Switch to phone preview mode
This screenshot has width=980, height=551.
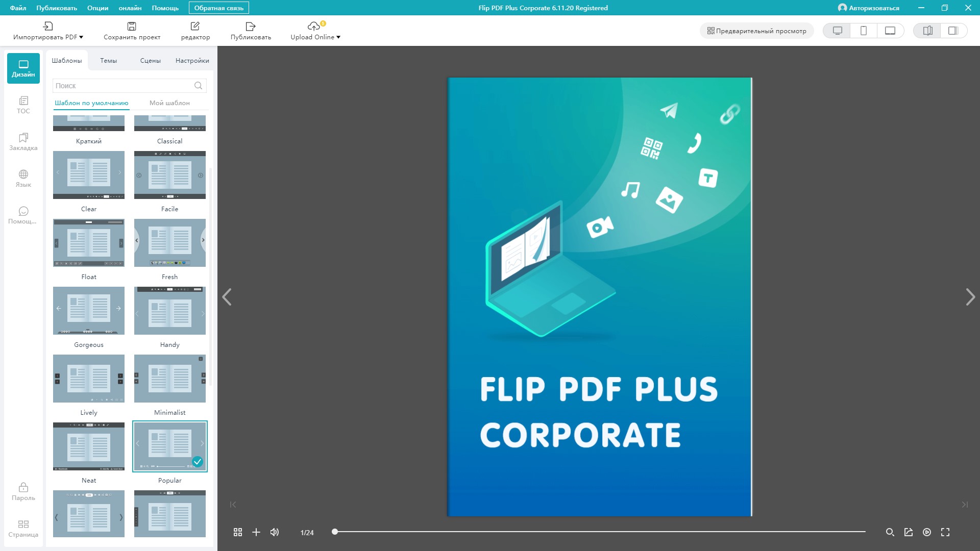[x=864, y=31]
